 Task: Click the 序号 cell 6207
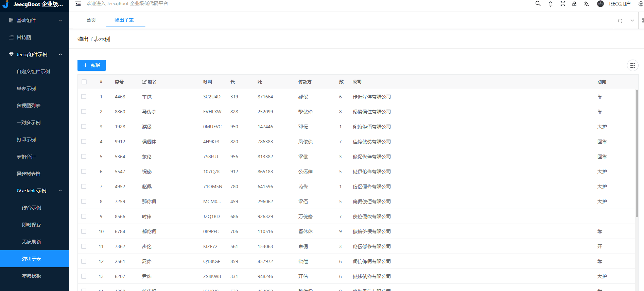pos(120,276)
